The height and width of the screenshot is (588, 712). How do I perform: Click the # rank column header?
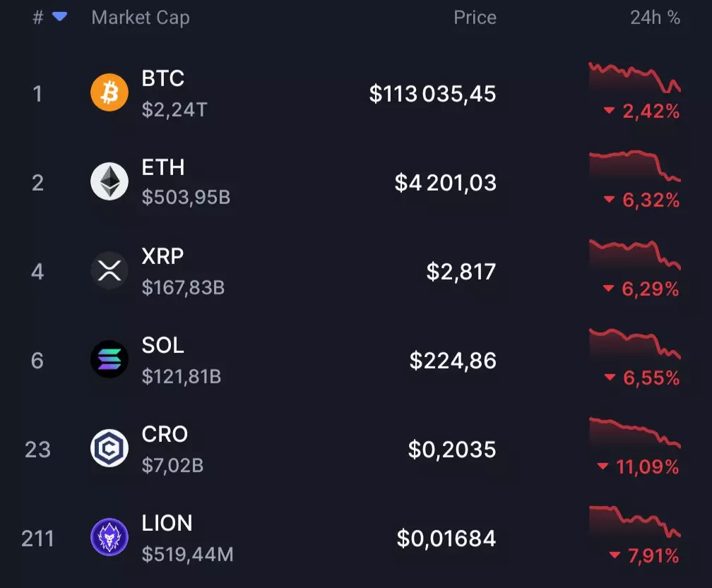click(x=38, y=18)
